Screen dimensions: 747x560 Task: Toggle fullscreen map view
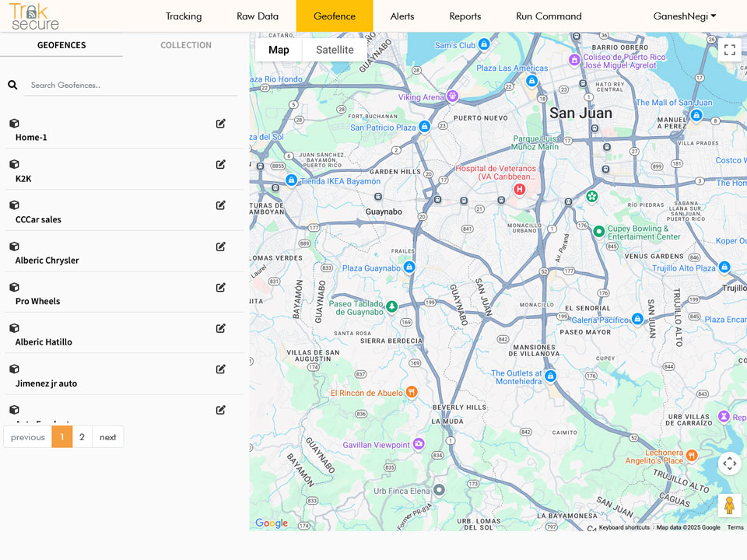click(x=729, y=51)
